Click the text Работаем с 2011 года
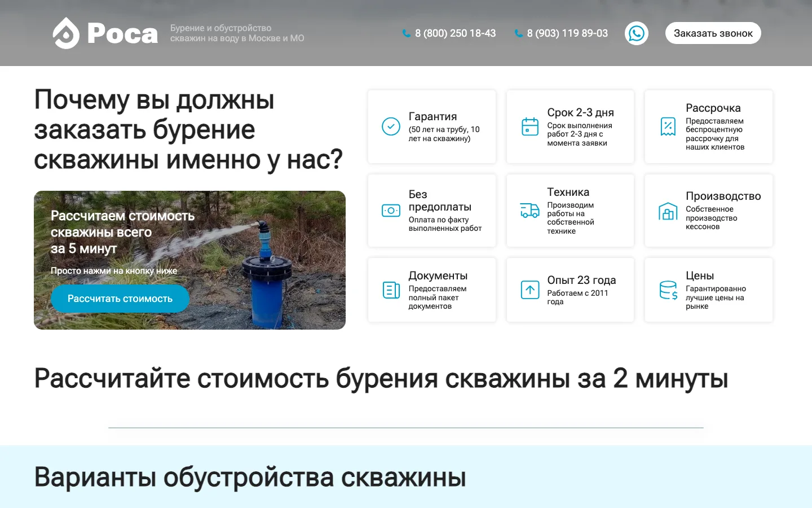Viewport: 812px width, 508px height. point(577,297)
